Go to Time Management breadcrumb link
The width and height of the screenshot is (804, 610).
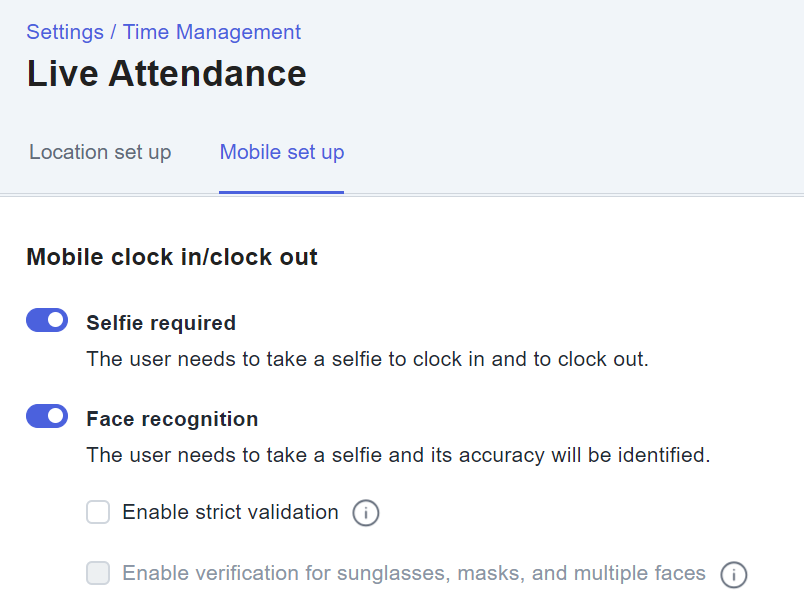point(212,32)
